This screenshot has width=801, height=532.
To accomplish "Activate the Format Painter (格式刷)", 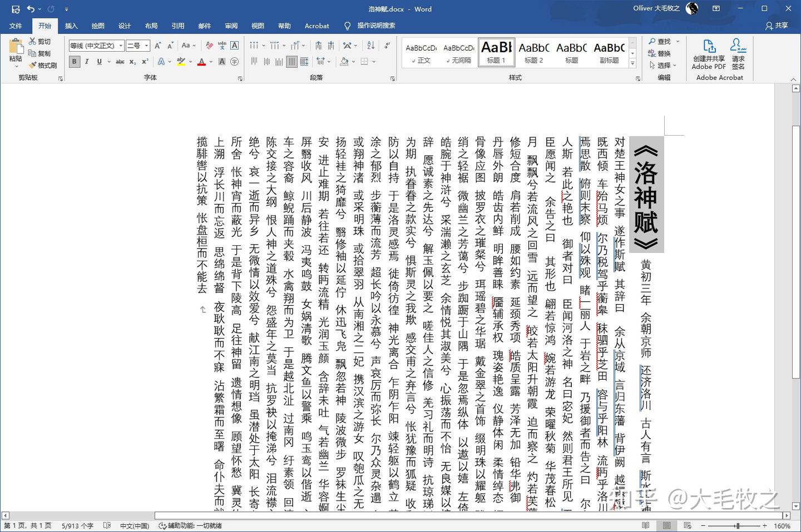I will tap(43, 65).
